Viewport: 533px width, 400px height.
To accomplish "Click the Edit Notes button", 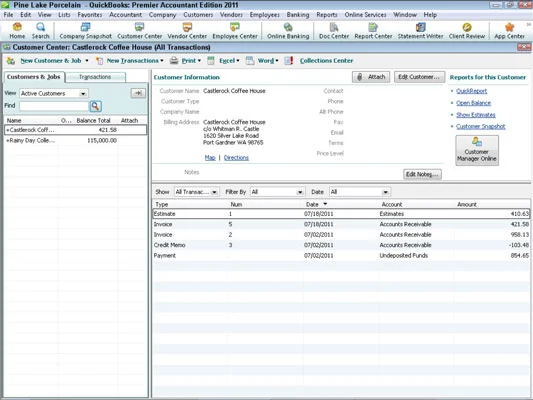I will [422, 174].
